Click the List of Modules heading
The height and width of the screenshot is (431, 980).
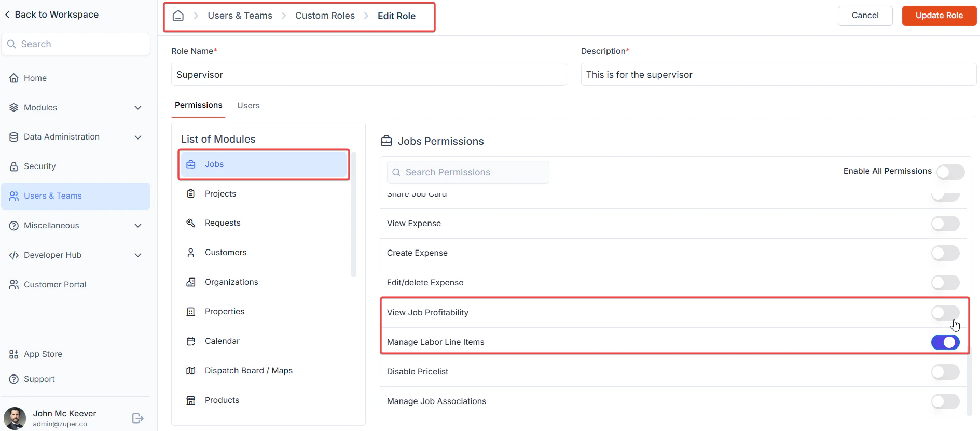click(x=218, y=139)
